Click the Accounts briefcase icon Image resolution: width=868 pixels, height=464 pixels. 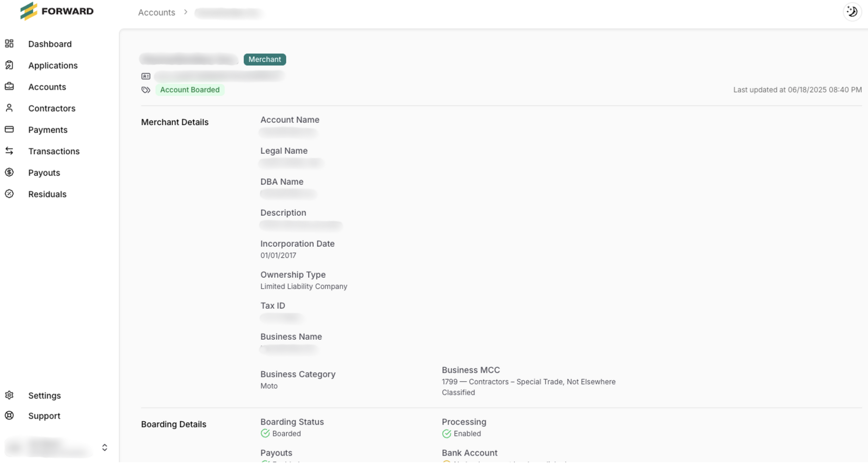(x=9, y=87)
